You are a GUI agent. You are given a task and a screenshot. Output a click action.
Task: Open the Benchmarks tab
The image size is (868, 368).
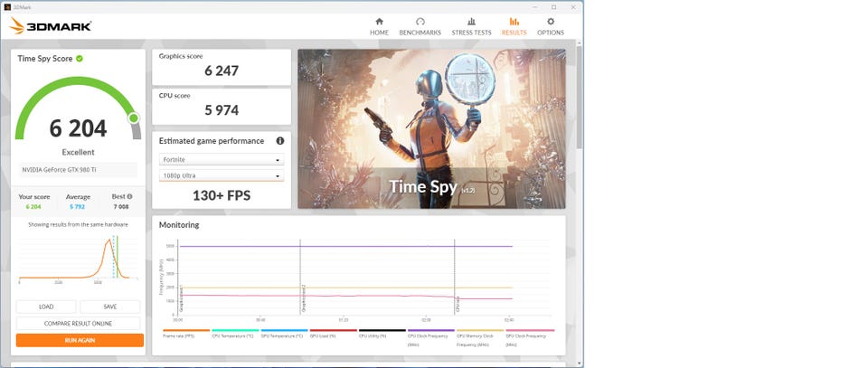420,26
